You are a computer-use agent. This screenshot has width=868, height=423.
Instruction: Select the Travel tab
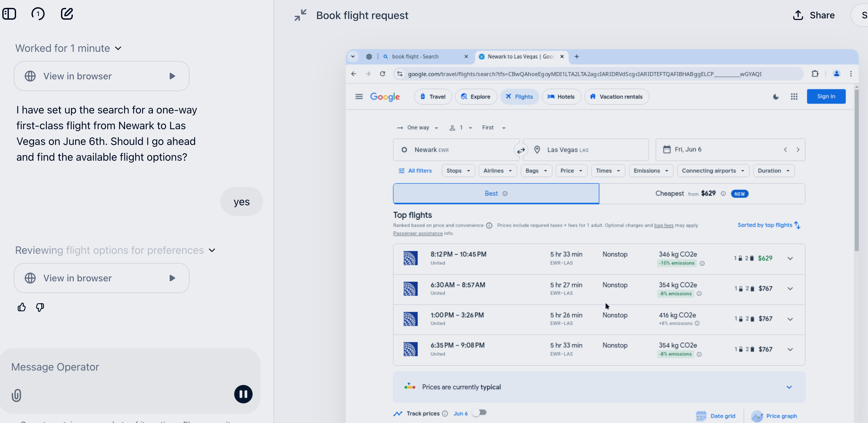433,97
